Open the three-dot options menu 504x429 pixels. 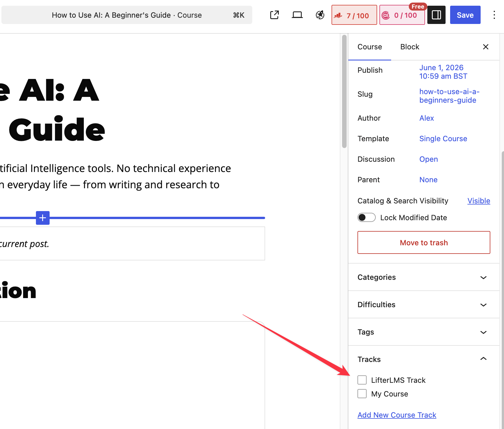click(494, 15)
